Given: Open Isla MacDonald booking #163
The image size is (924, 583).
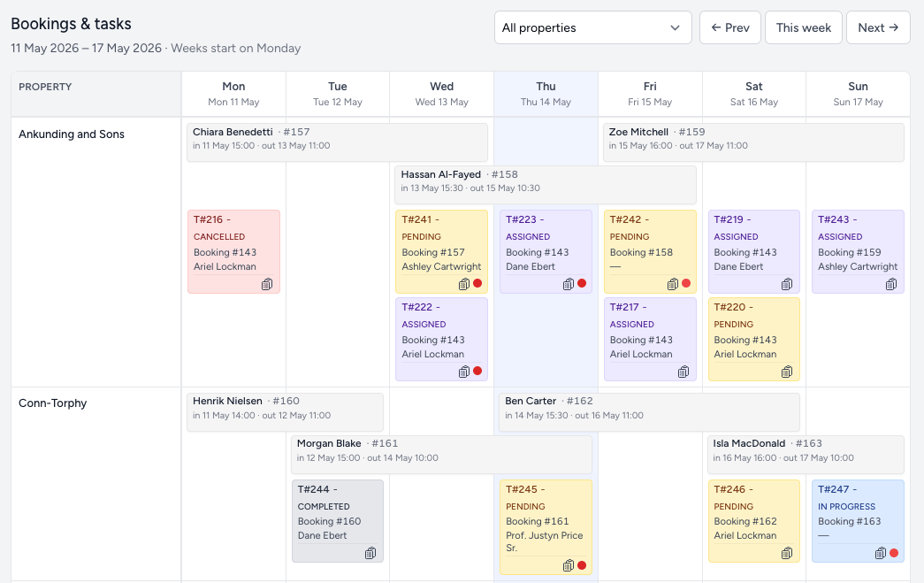Looking at the screenshot, I should click(x=806, y=455).
